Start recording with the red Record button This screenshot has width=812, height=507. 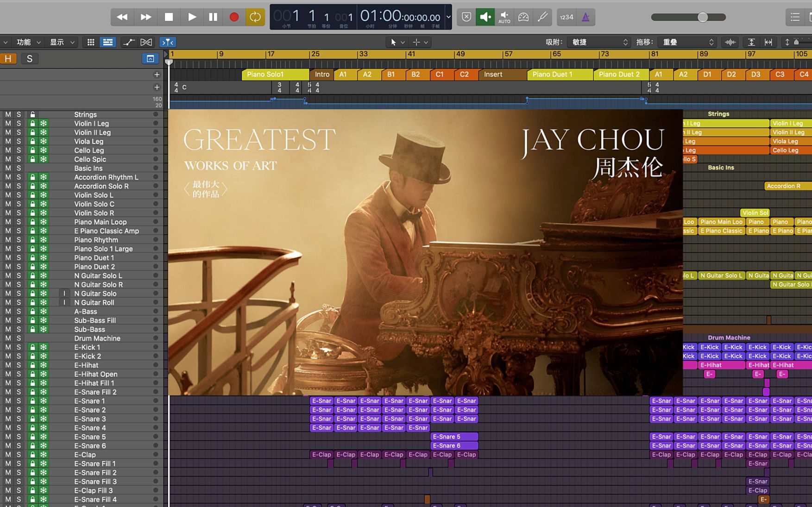(x=234, y=17)
